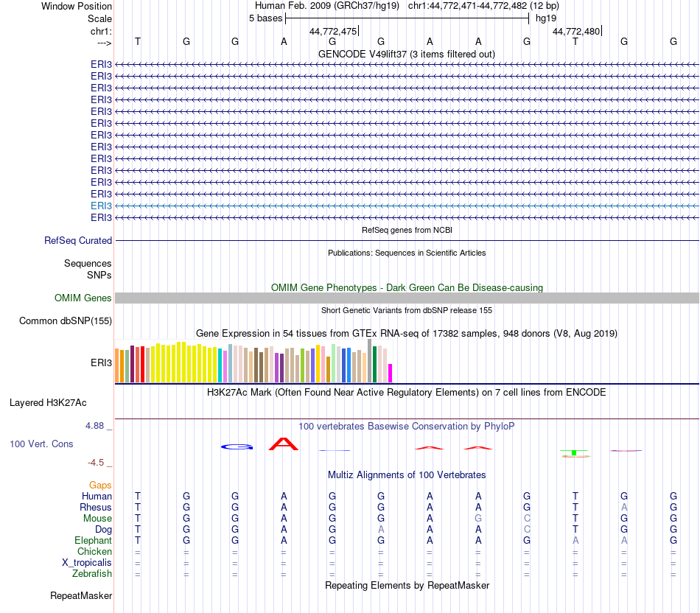This screenshot has height=613, width=700.
Task: Click the -4.5 lower conservation scale value
Action: click(x=96, y=463)
